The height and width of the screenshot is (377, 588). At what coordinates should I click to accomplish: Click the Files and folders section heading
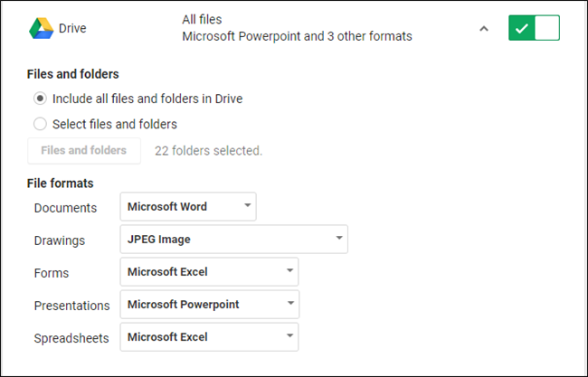click(73, 74)
